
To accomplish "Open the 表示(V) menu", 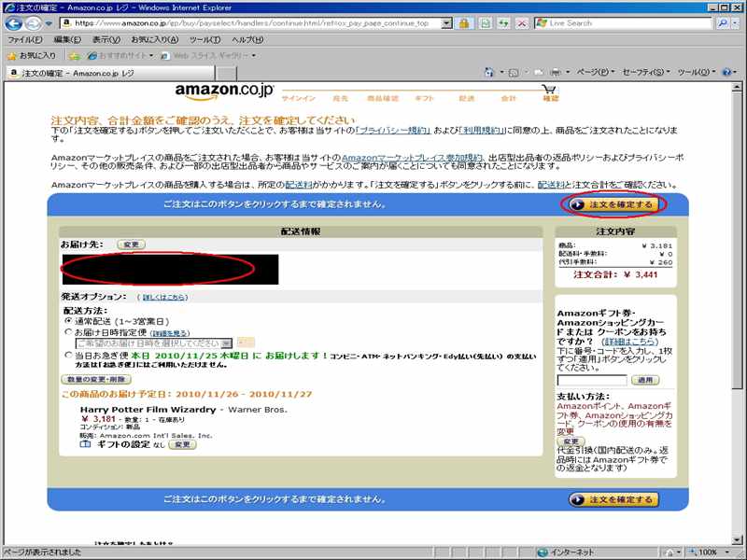I will 106,40.
